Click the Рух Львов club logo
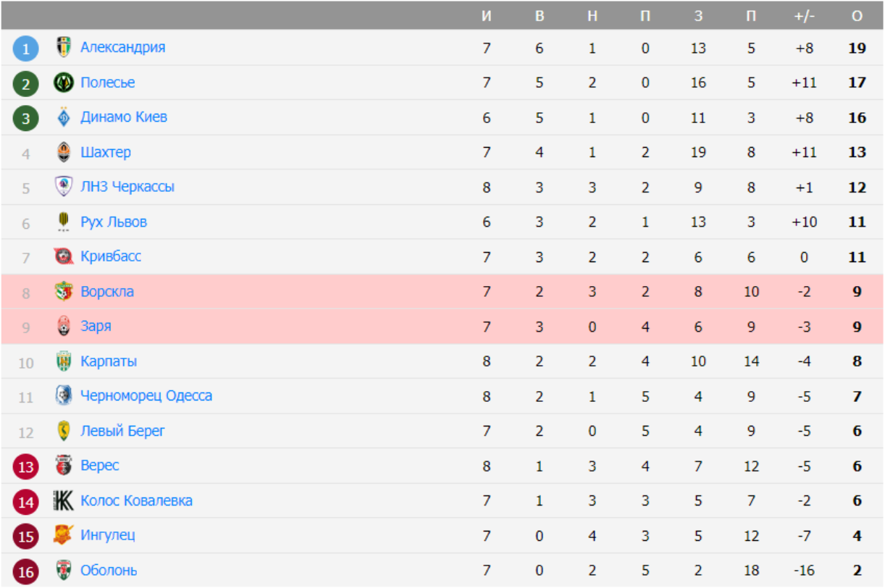The image size is (885, 588). coord(64,222)
